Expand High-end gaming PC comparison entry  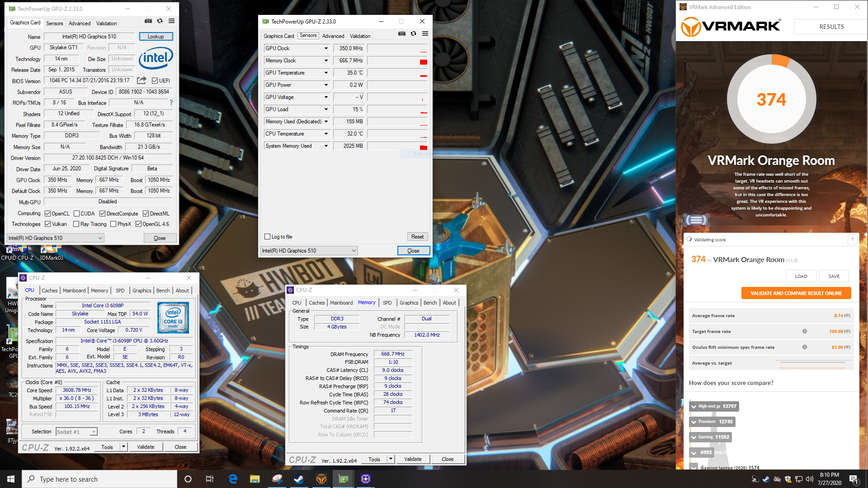point(694,406)
